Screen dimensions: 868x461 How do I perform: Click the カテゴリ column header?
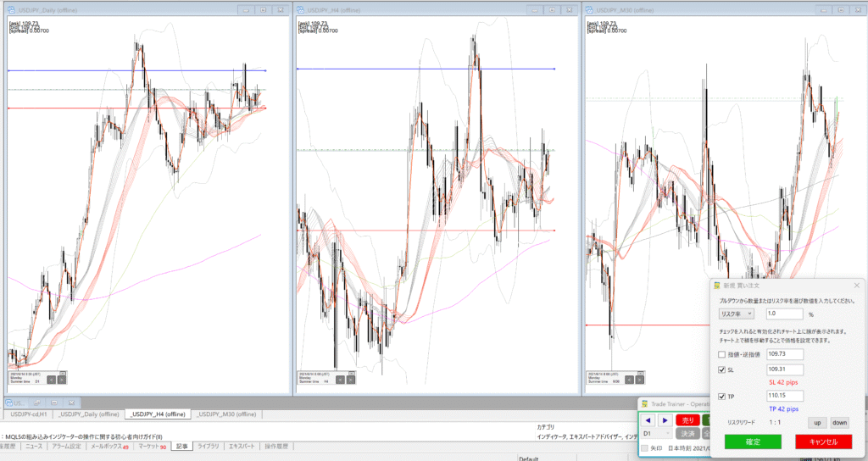click(x=545, y=427)
